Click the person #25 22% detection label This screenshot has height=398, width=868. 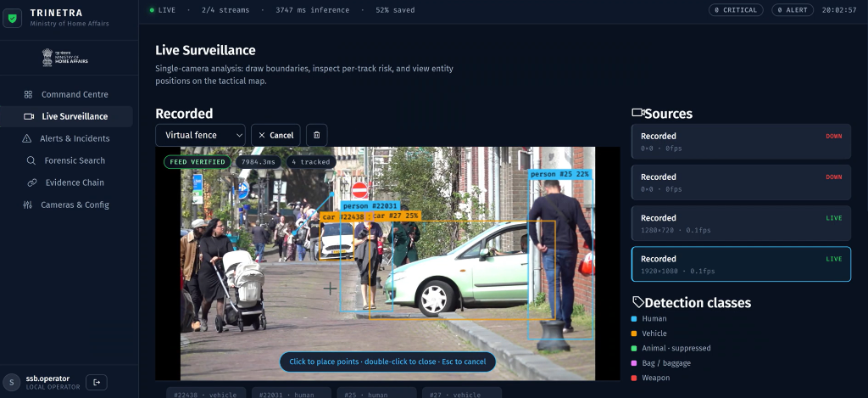(x=559, y=175)
